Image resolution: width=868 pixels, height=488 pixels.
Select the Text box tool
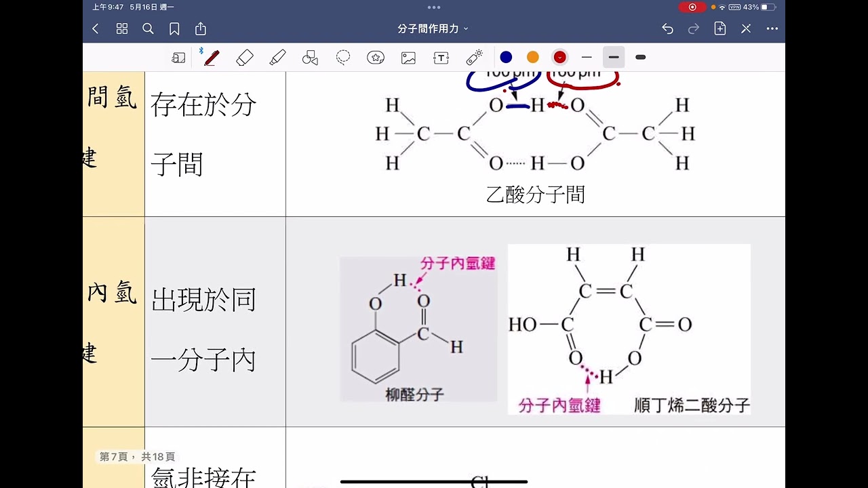[441, 58]
